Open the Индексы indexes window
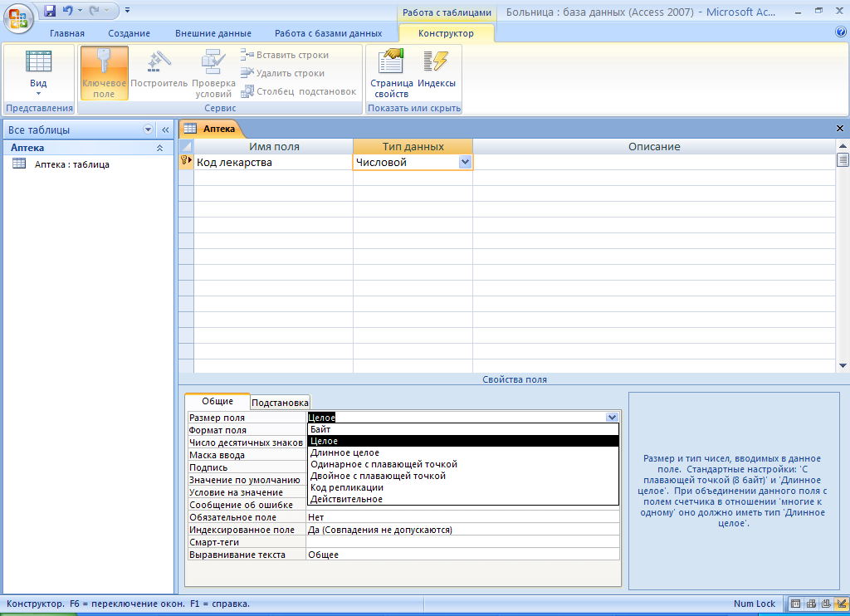This screenshot has height=616, width=850. (437, 68)
